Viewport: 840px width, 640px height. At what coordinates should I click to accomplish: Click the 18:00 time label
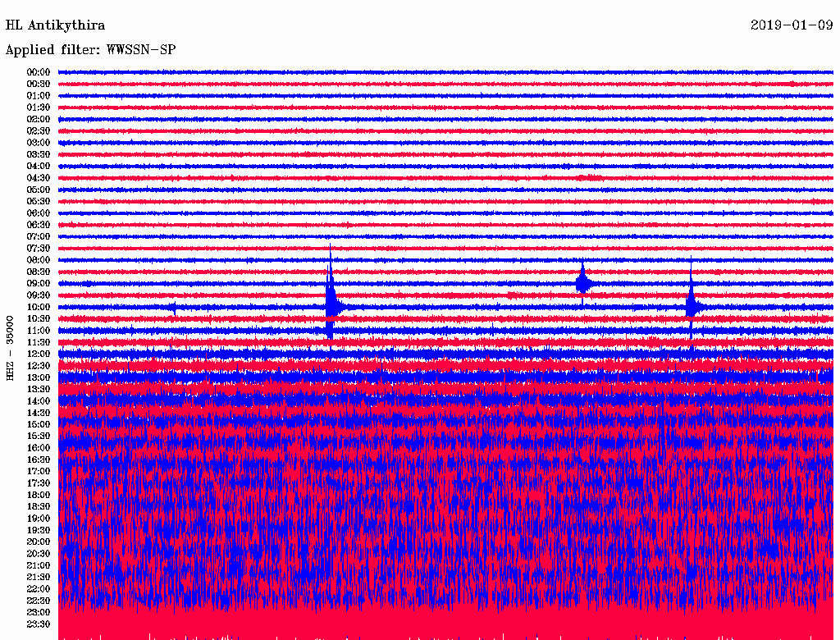39,495
